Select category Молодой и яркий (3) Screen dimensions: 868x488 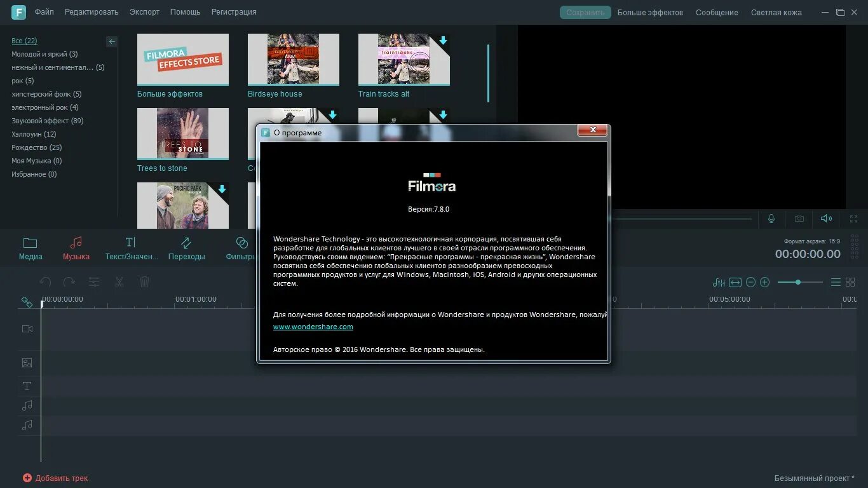44,54
